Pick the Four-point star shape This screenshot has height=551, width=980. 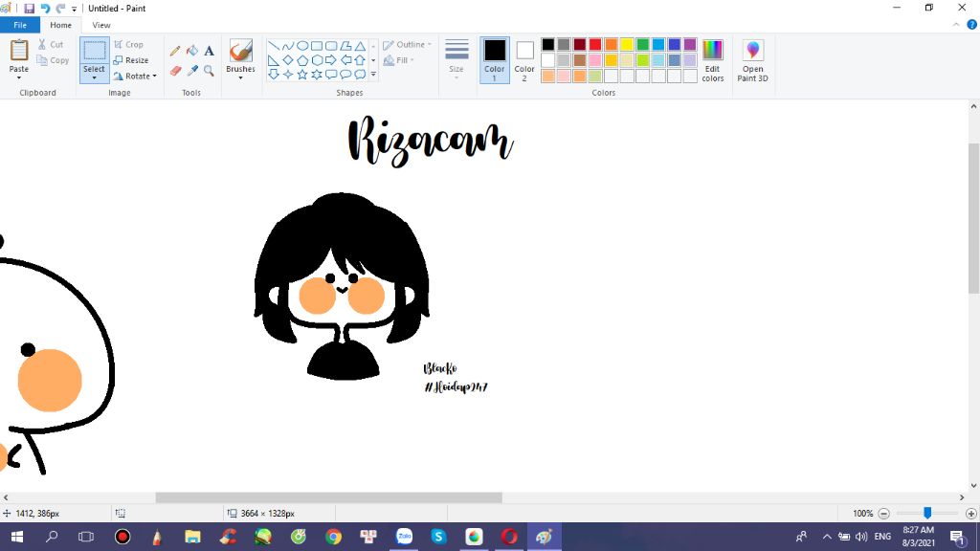[287, 75]
